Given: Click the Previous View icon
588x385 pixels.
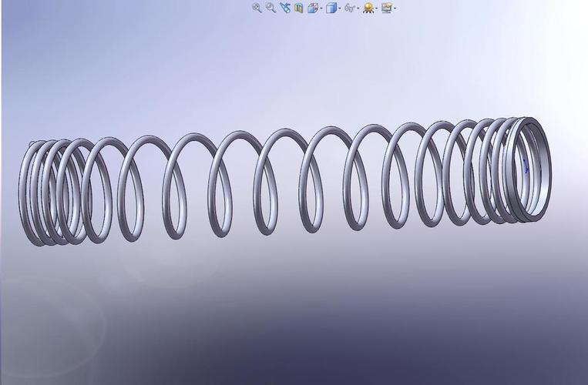Looking at the screenshot, I should [285, 8].
